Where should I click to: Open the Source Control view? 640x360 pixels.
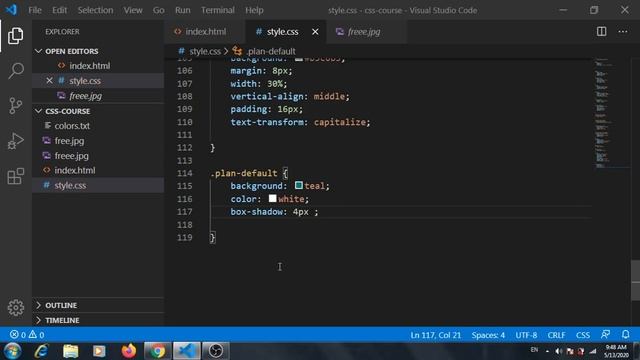coord(16,106)
